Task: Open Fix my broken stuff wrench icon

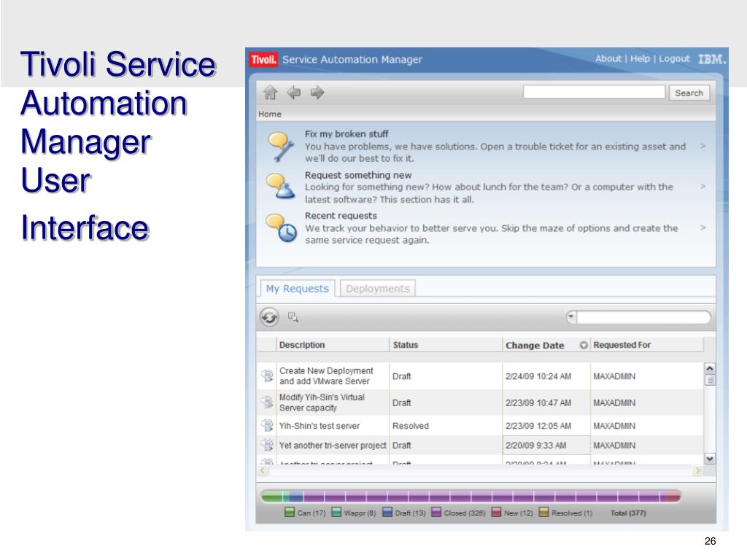Action: tap(281, 147)
